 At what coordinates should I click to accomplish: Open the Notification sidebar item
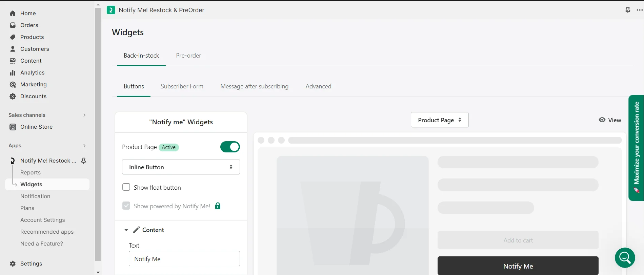pos(35,196)
